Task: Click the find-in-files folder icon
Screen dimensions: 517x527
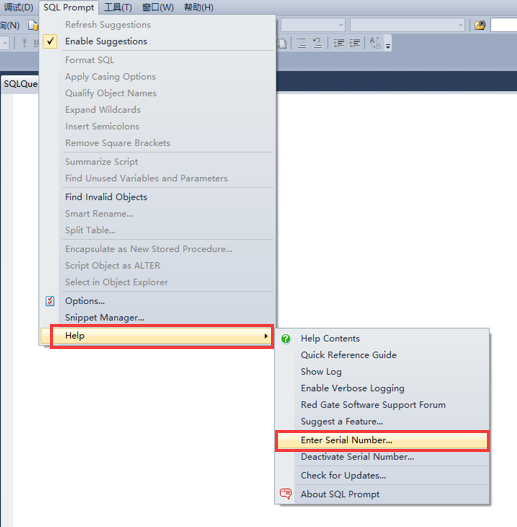Action: [x=480, y=25]
